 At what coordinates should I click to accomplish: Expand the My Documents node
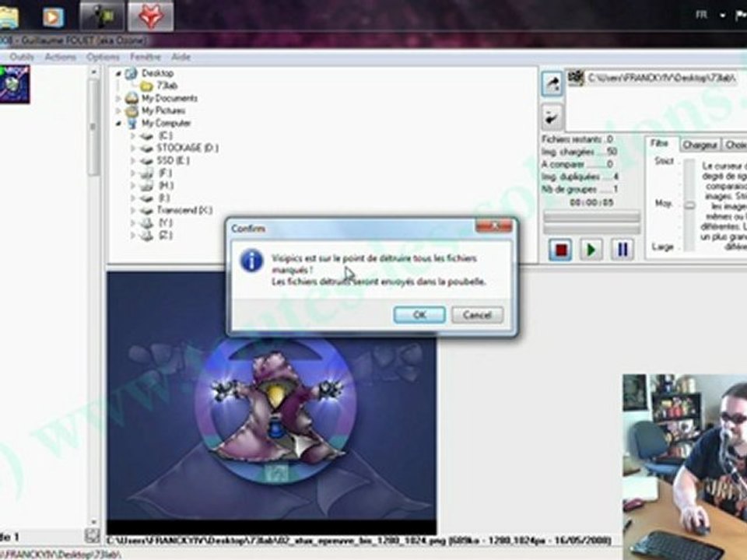pos(118,99)
